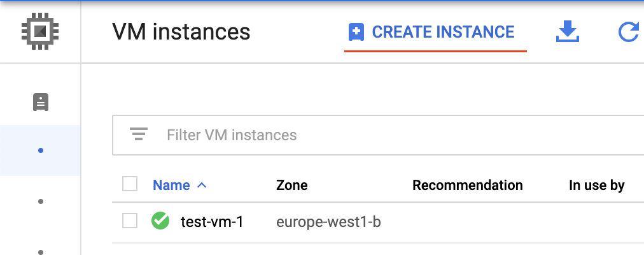Click the europe-west1-b zone cell
644x255 pixels.
(x=328, y=222)
